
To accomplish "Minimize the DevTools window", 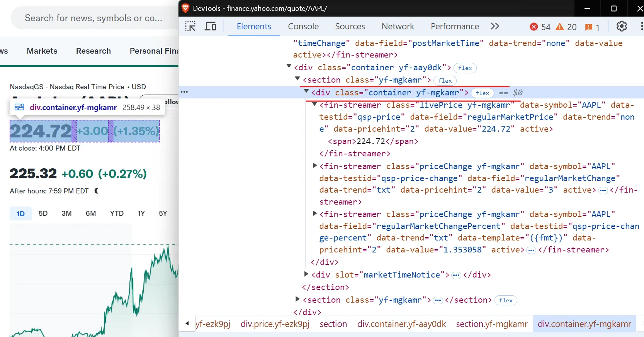I will tap(587, 8).
